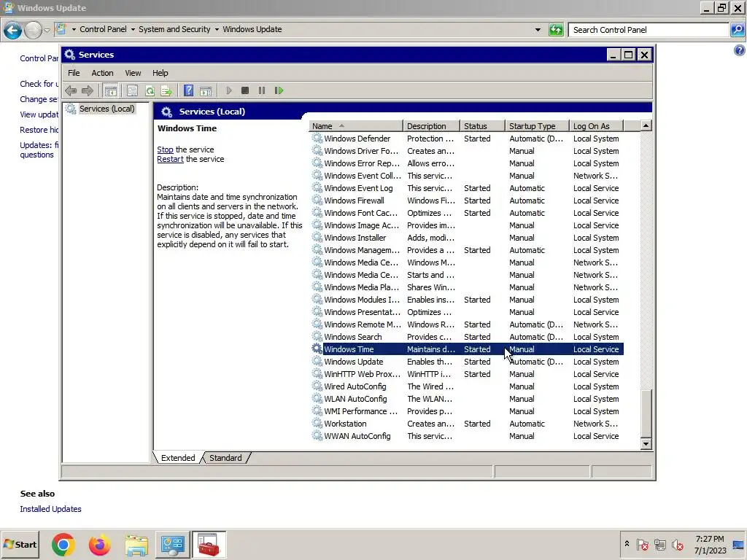Image resolution: width=747 pixels, height=560 pixels.
Task: Click Forward button in Windows Update window
Action: tap(33, 31)
